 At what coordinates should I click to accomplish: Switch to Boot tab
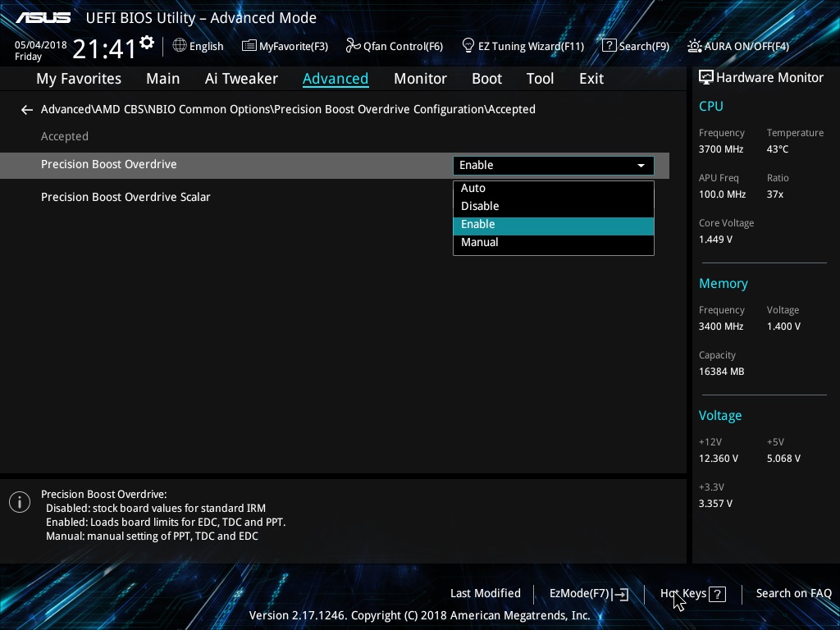pos(486,79)
